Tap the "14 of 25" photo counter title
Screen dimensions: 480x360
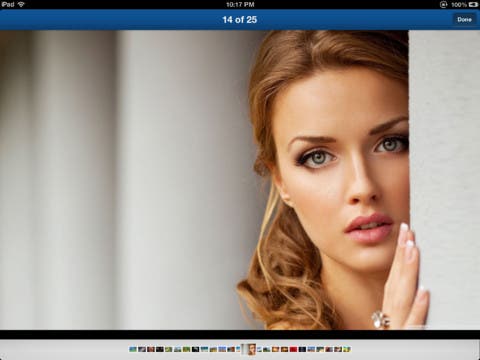(x=240, y=20)
